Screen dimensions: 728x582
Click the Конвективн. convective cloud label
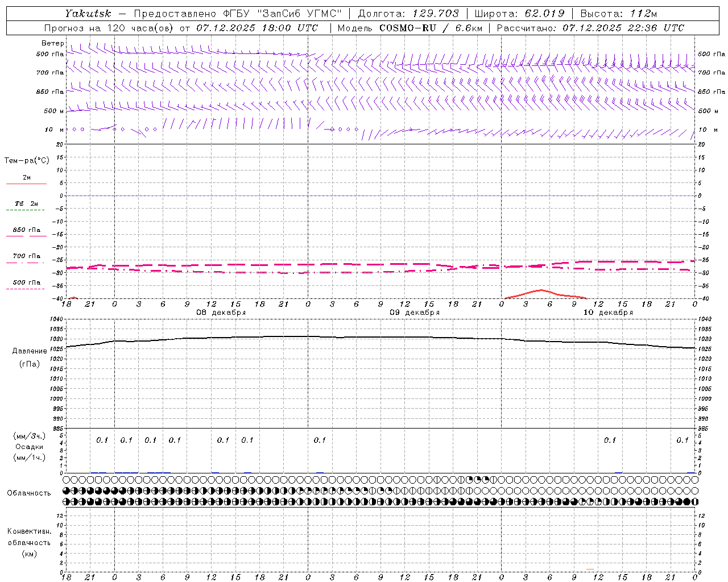coord(30,531)
